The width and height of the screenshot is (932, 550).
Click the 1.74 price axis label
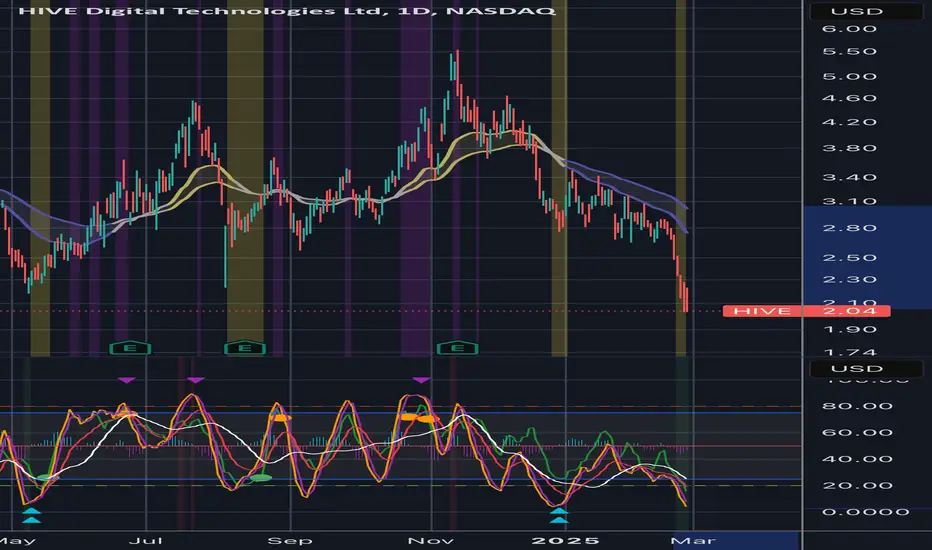click(849, 352)
